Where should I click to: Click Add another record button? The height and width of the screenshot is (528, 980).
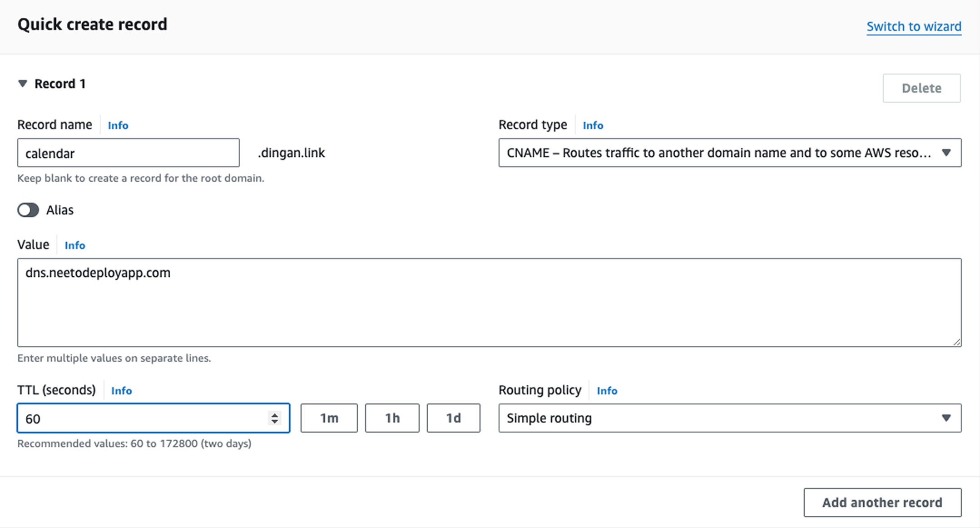pos(882,503)
